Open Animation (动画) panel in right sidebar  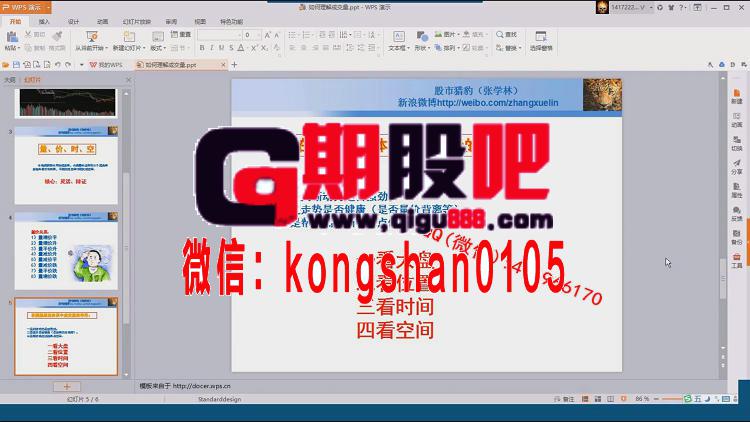pyautogui.click(x=737, y=120)
